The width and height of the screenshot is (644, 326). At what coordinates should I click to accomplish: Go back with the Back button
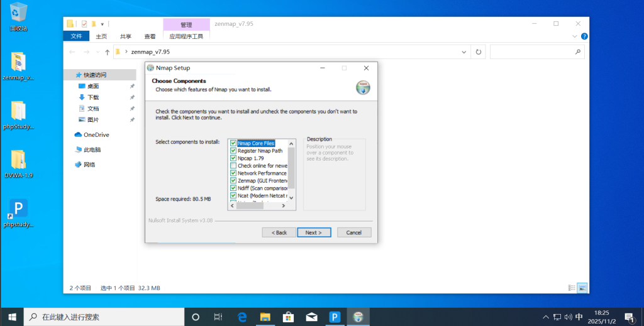279,232
